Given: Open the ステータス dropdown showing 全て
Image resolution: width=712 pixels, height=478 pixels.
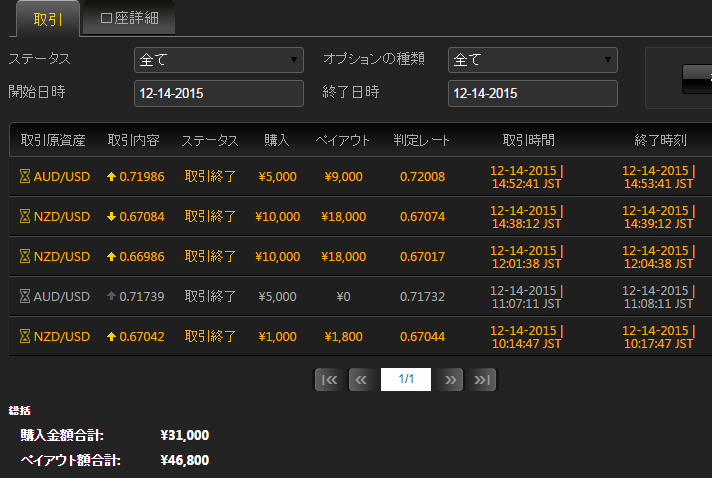Looking at the screenshot, I should pos(218,60).
